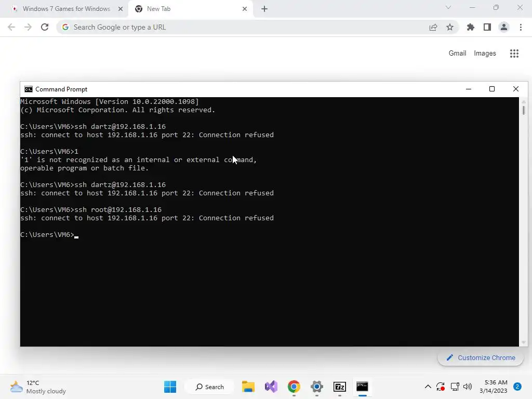Image resolution: width=532 pixels, height=399 pixels.
Task: Expand Chrome tab search chevron
Action: pos(448,7)
